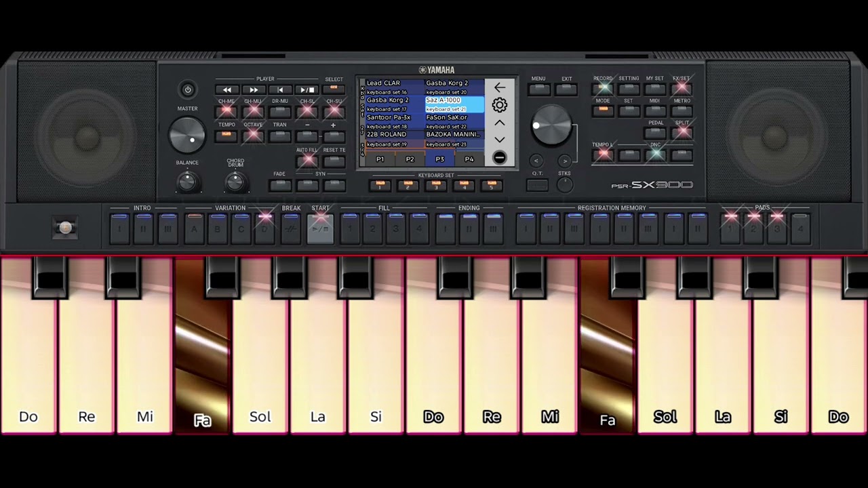The height and width of the screenshot is (488, 868).
Task: Click the power button icon
Action: (x=188, y=89)
